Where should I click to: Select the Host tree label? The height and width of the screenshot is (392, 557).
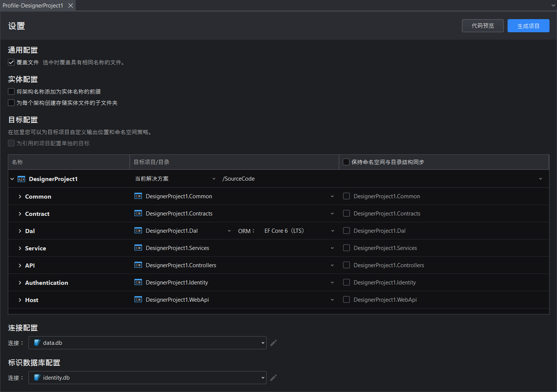tap(32, 300)
